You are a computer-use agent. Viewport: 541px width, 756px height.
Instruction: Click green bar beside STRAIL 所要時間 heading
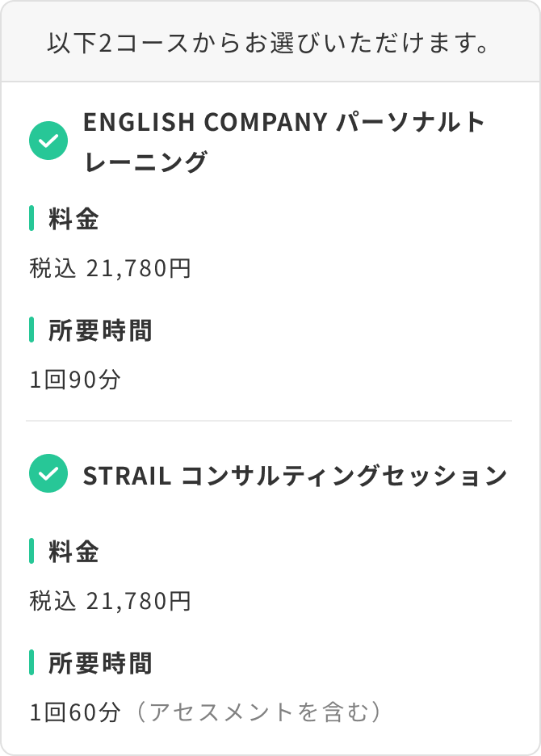[x=31, y=662]
